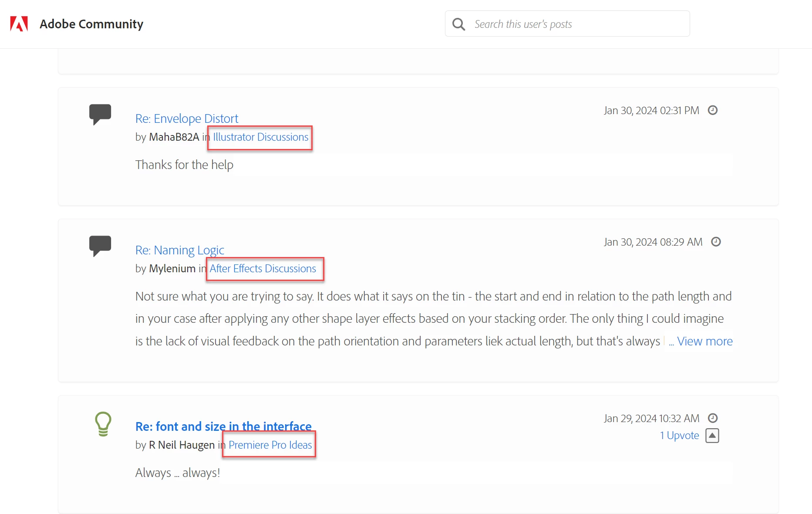Upvote the font and size idea
The image size is (812, 514).
pyautogui.click(x=712, y=436)
